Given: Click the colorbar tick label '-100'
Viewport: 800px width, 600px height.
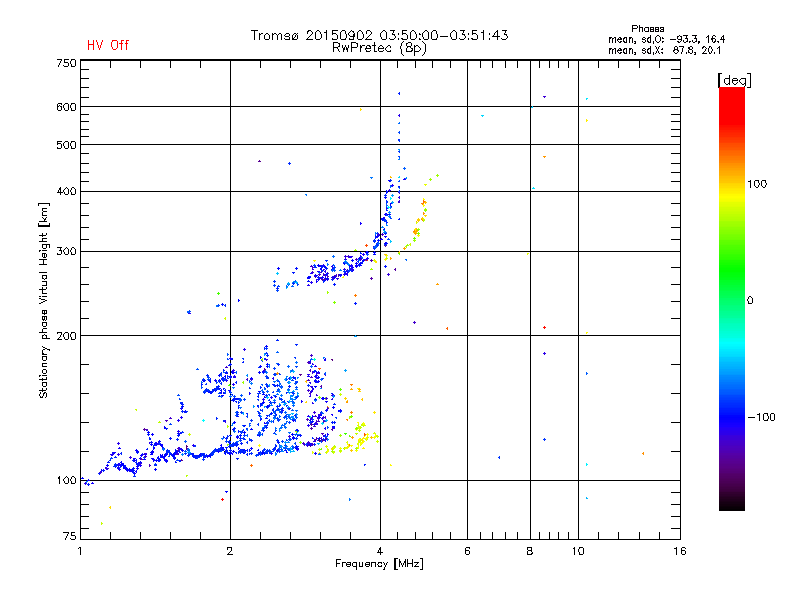Looking at the screenshot, I should point(761,417).
